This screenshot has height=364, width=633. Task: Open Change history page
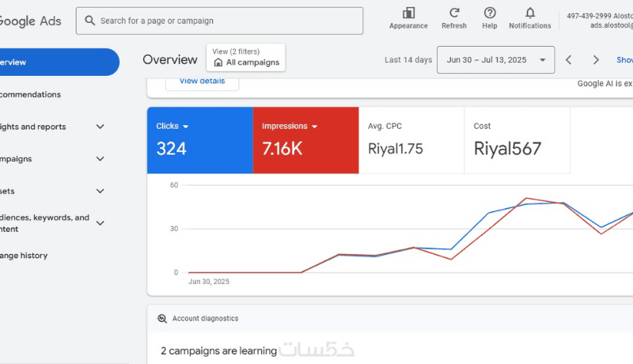click(24, 256)
